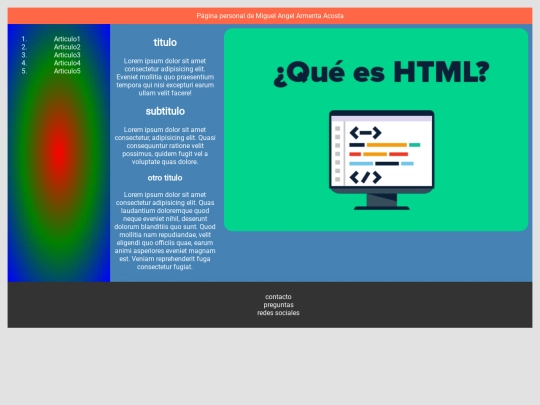Click the '¿Qué es HTML?' banner image
This screenshot has height=405, width=540.
tap(376, 129)
